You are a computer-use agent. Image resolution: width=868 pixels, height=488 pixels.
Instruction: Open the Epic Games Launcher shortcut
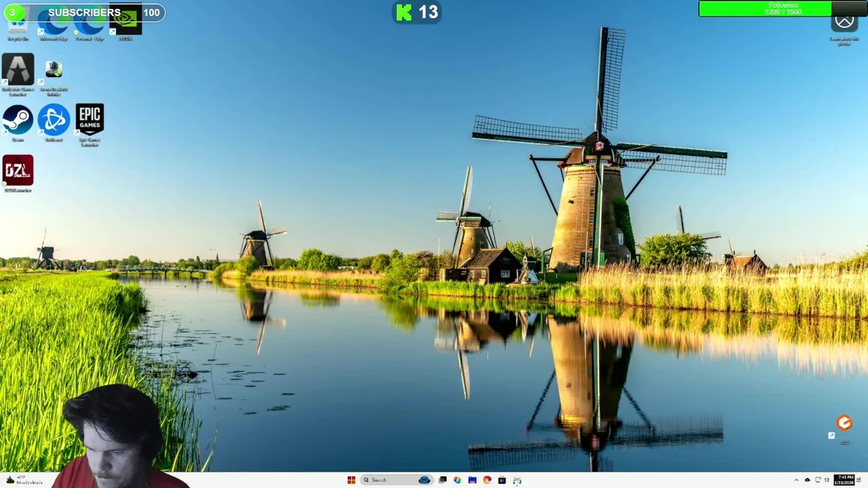tap(90, 124)
